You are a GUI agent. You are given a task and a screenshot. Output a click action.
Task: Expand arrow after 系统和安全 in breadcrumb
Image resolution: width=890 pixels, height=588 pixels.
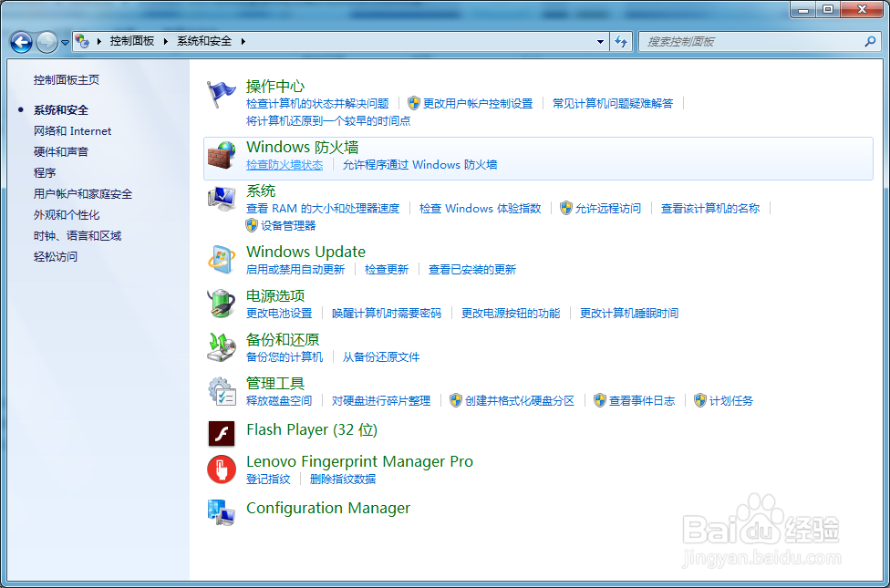[x=243, y=41]
